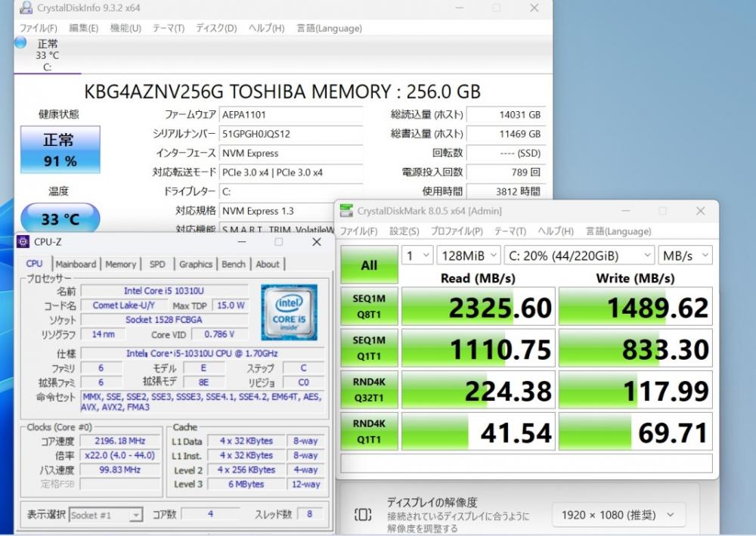
Task: Switch to the Bench tab in CPU-Z
Action: coord(234,264)
